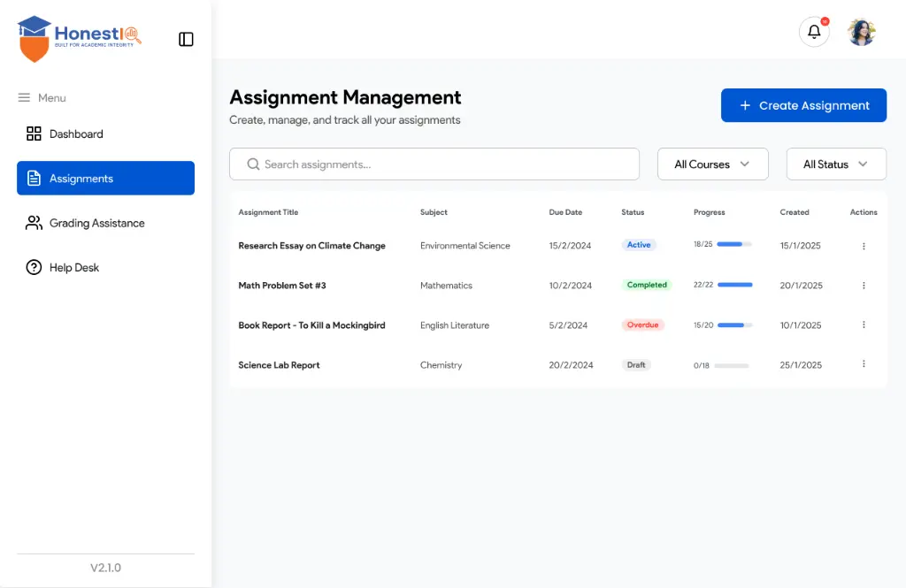Image resolution: width=906 pixels, height=588 pixels.
Task: Open actions menu for Math Problem Set #3
Action: (864, 286)
